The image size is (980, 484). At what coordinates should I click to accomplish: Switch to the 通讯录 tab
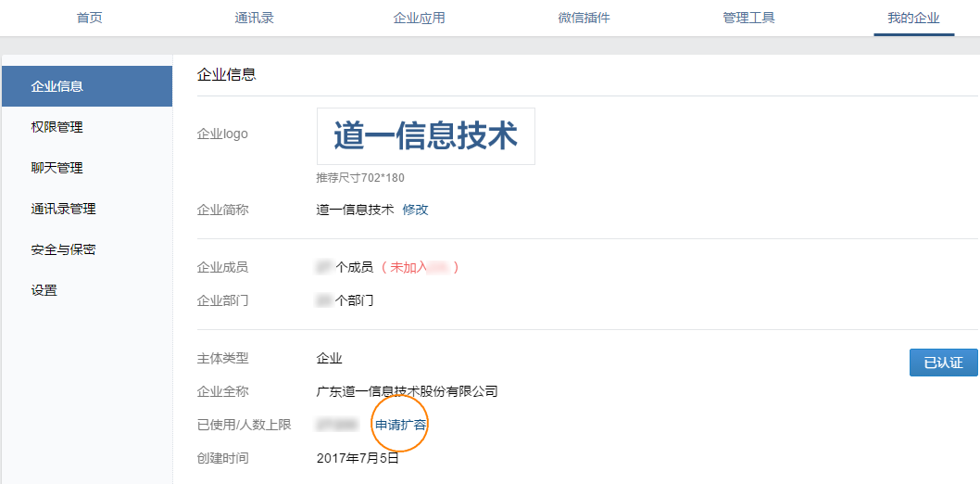point(254,18)
